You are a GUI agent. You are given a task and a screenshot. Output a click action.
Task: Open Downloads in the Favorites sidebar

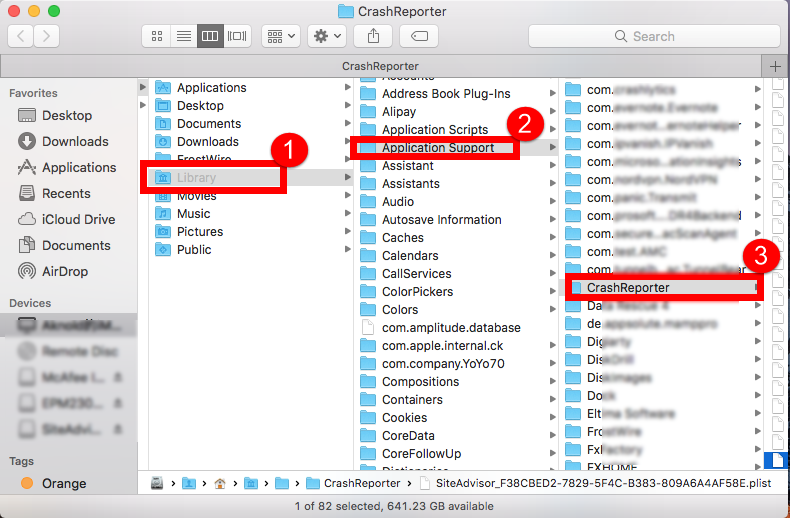point(75,141)
